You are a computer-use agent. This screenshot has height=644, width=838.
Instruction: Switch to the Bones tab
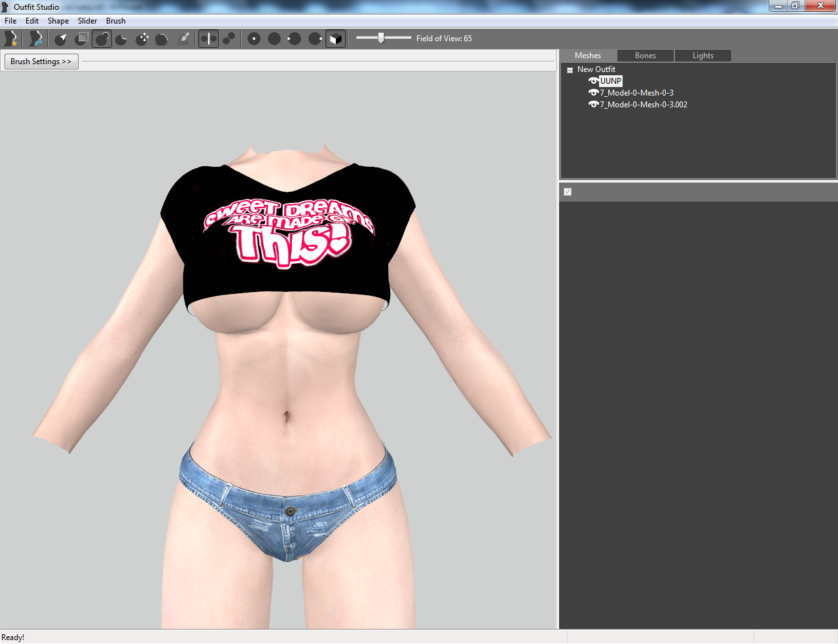click(x=646, y=56)
